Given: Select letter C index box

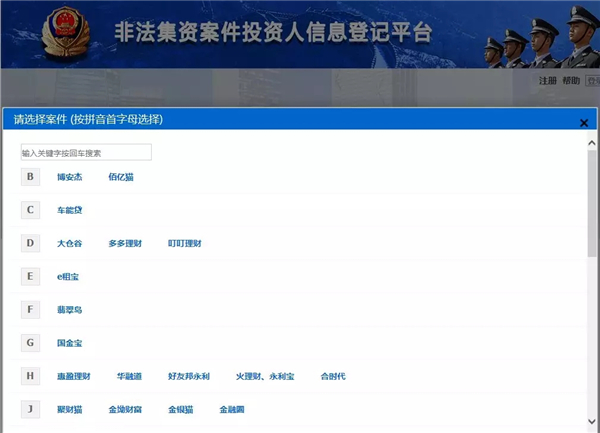Looking at the screenshot, I should click(30, 210).
